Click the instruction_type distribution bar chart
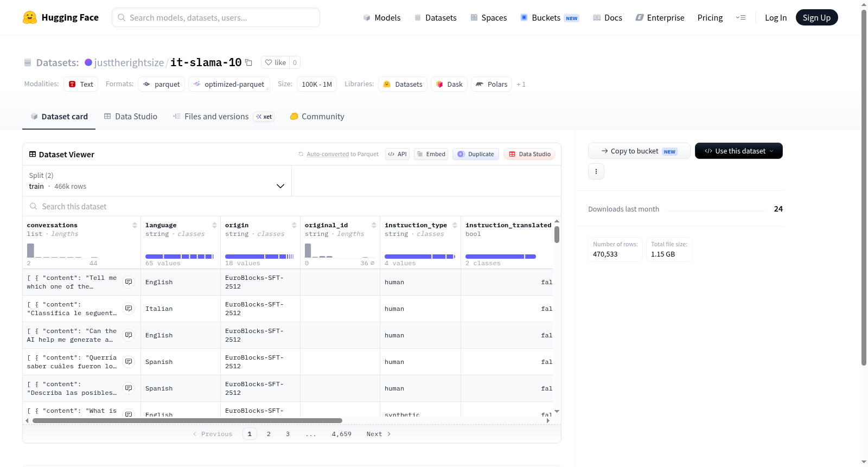Viewport: 868px width, 467px height. [x=420, y=257]
